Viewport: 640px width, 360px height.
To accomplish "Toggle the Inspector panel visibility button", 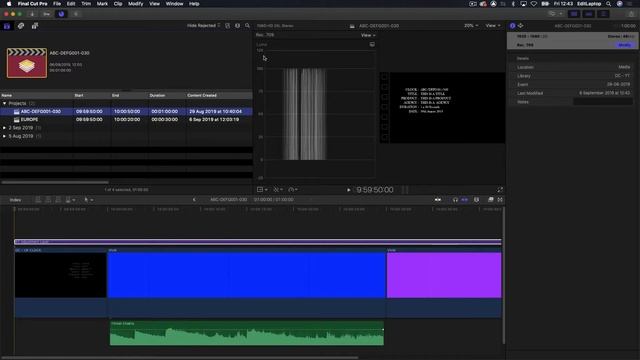I will tap(603, 14).
